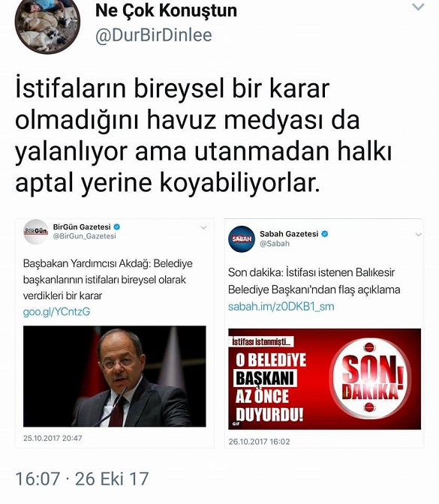The image size is (439, 504).
Task: Open the @Sabah handle
Action: click(x=275, y=244)
